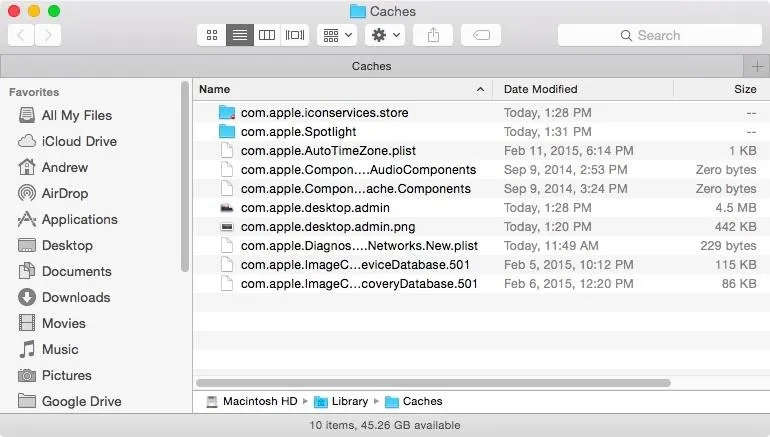
Task: Open Desktop in sidebar
Action: point(55,246)
